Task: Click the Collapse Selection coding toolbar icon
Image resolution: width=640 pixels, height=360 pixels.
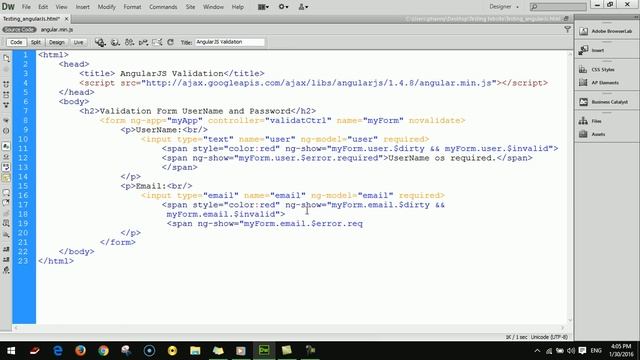Action: (x=6, y=94)
